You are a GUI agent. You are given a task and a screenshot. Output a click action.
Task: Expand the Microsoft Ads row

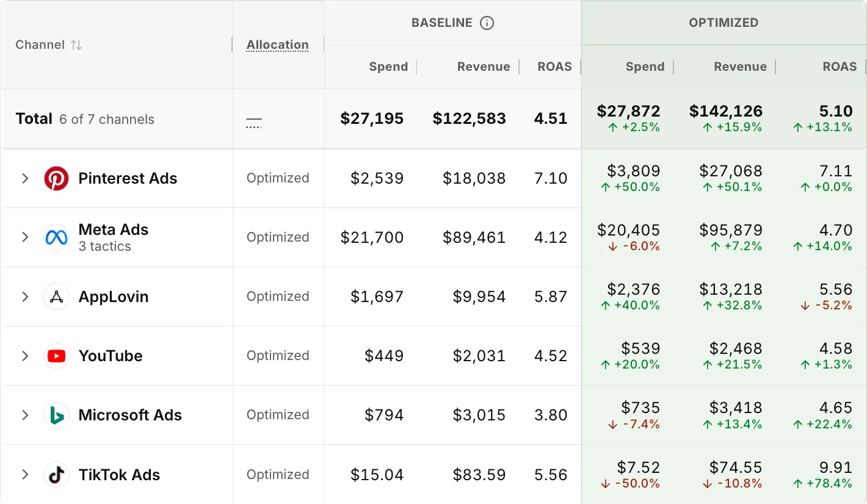tap(25, 415)
